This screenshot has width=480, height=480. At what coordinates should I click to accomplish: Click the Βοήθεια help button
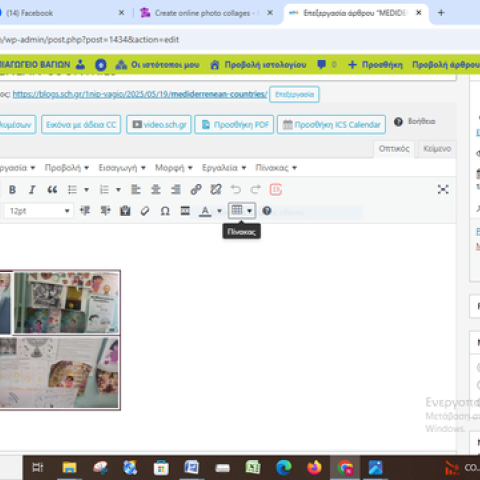click(x=415, y=121)
